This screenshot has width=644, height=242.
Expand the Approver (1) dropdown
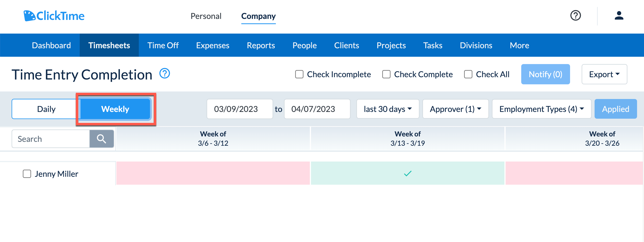pos(455,109)
